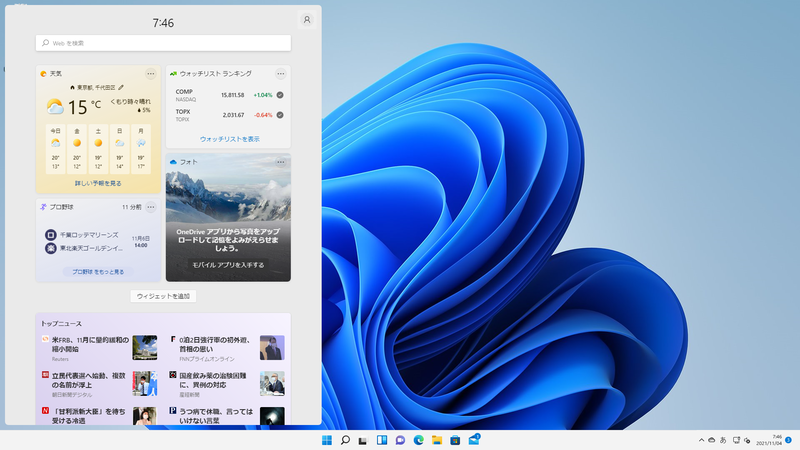Click thumbnail beside 首相の思い headline
Screen dimensions: 800x450
pos(272,347)
